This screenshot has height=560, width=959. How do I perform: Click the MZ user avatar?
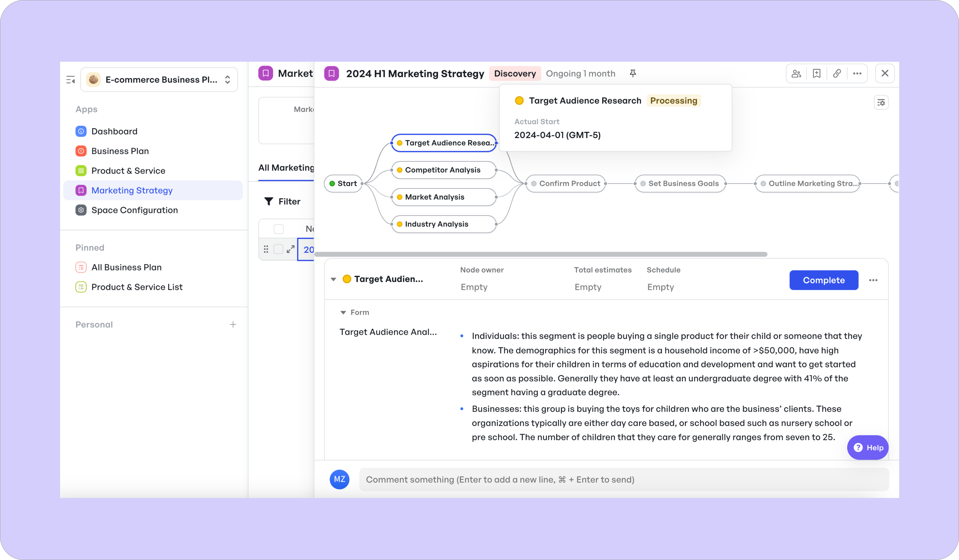coord(339,479)
